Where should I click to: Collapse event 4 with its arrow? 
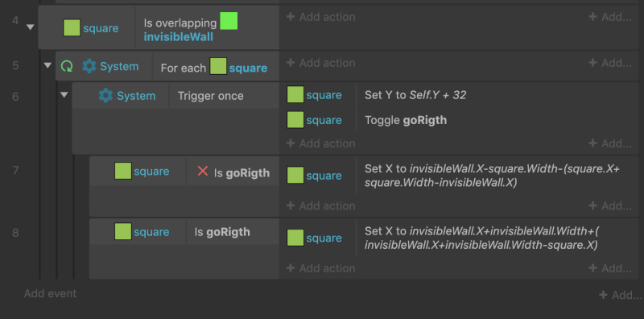coord(30,27)
